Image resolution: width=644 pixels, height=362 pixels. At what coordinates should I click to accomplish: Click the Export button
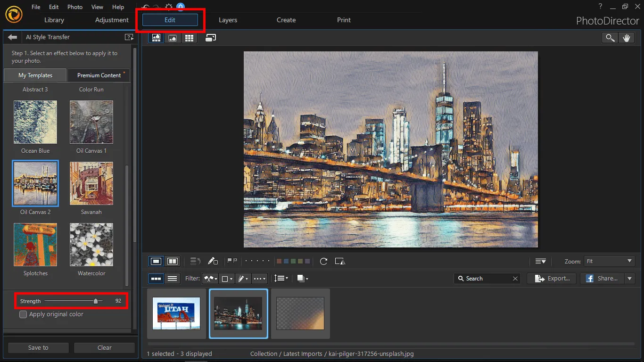click(552, 279)
